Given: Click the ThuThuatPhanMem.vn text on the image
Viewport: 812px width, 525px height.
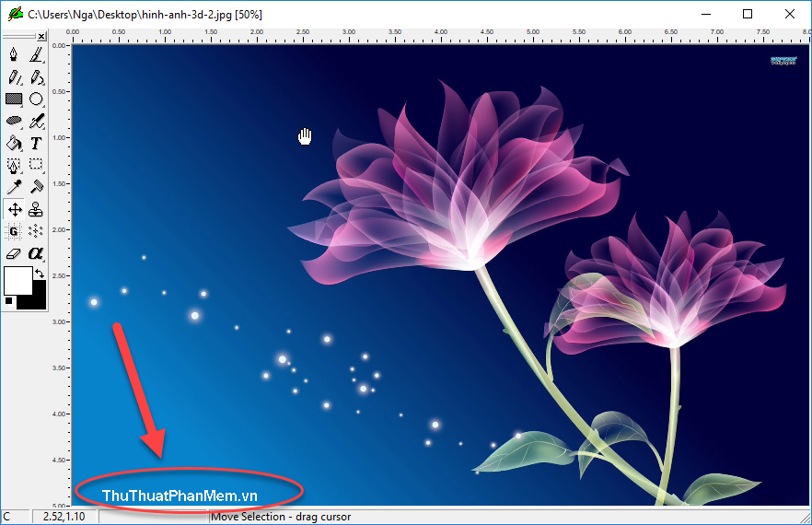Looking at the screenshot, I should [180, 496].
